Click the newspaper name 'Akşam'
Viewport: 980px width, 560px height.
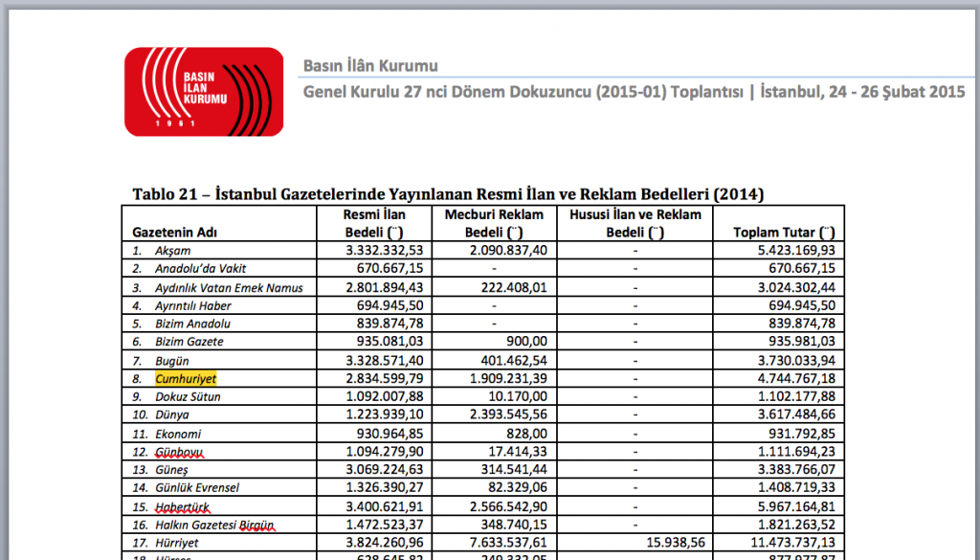[x=172, y=251]
